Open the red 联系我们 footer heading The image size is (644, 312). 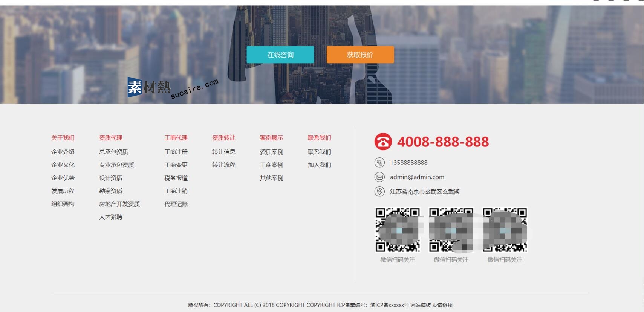tap(320, 138)
